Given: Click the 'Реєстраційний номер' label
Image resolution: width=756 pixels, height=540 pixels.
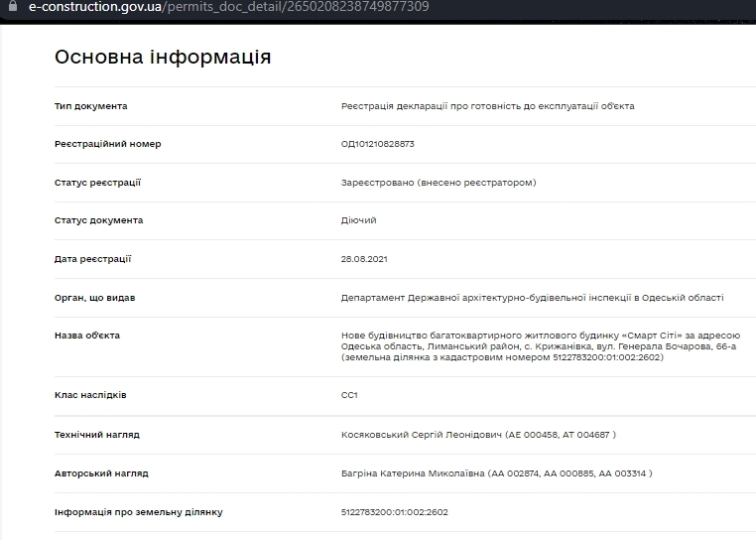Looking at the screenshot, I should click(107, 144).
